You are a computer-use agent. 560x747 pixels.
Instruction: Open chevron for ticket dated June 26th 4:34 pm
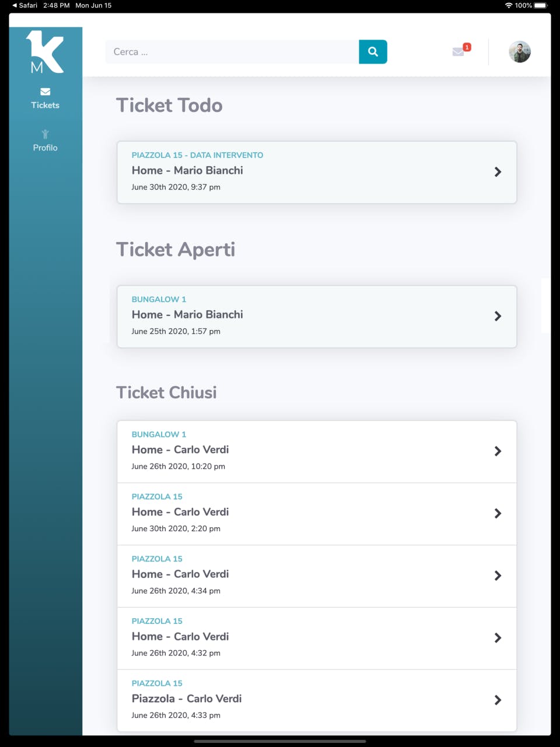[x=498, y=576]
